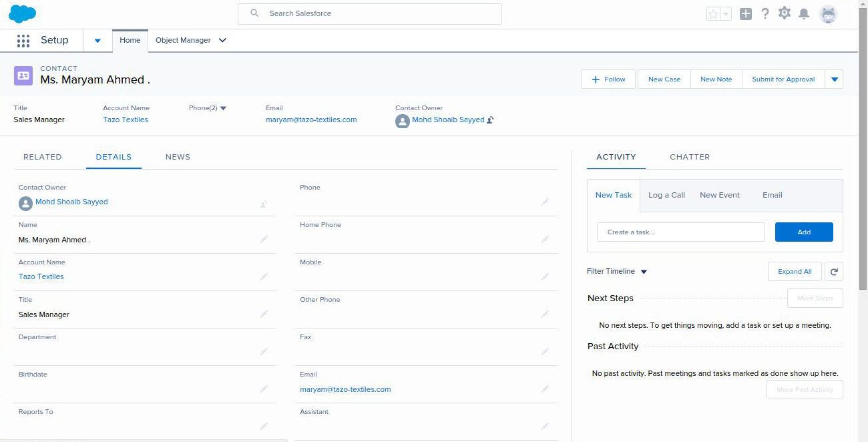
Task: Refresh the activity timeline
Action: point(834,271)
